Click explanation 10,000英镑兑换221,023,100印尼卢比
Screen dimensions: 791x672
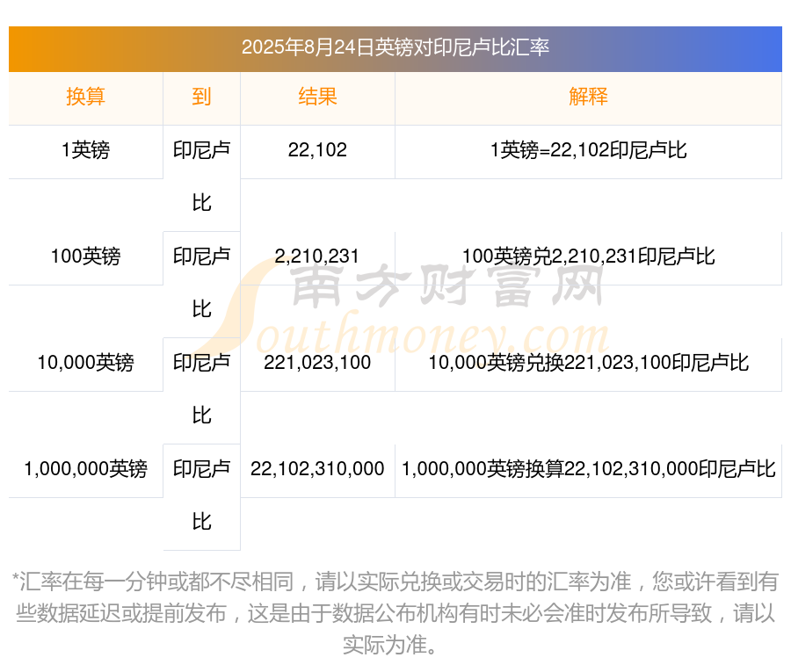[x=588, y=363]
